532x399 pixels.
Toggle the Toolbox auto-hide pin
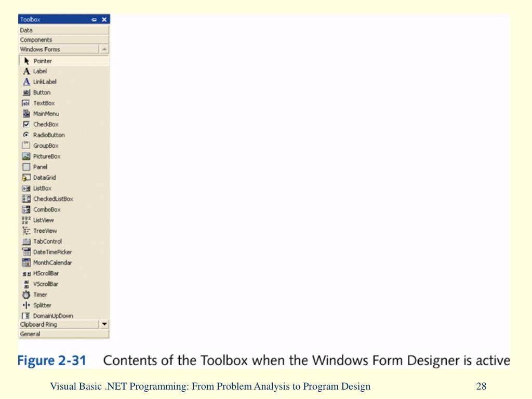94,20
